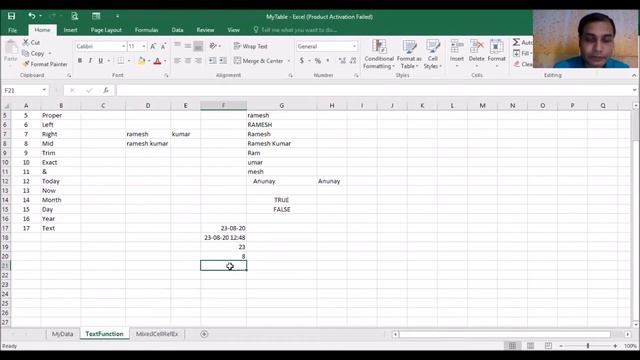Viewport: 640px width, 360px height.
Task: Toggle Middle Align vertical alignment
Action: tap(188, 46)
